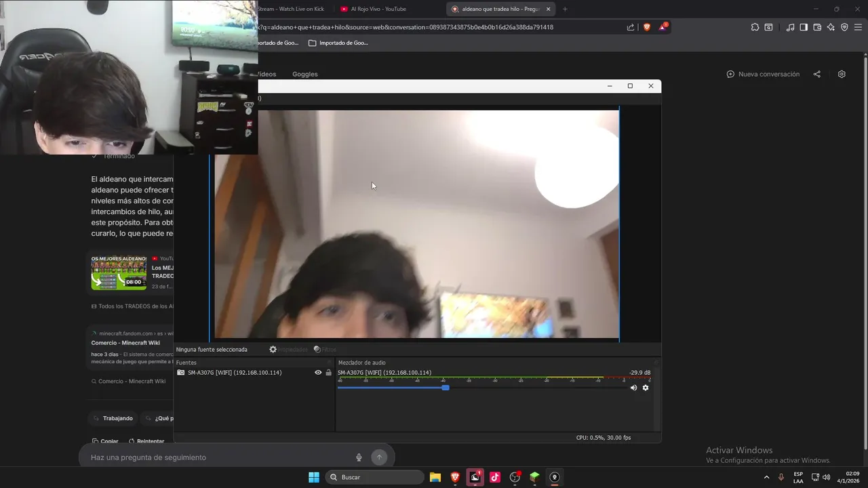Click the Mezclador de audio panel header
868x488 pixels.
(362, 363)
